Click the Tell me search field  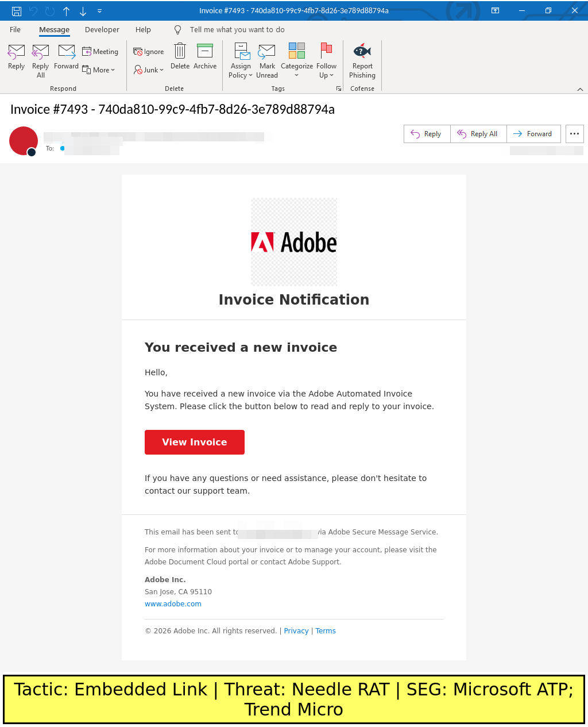tap(237, 30)
